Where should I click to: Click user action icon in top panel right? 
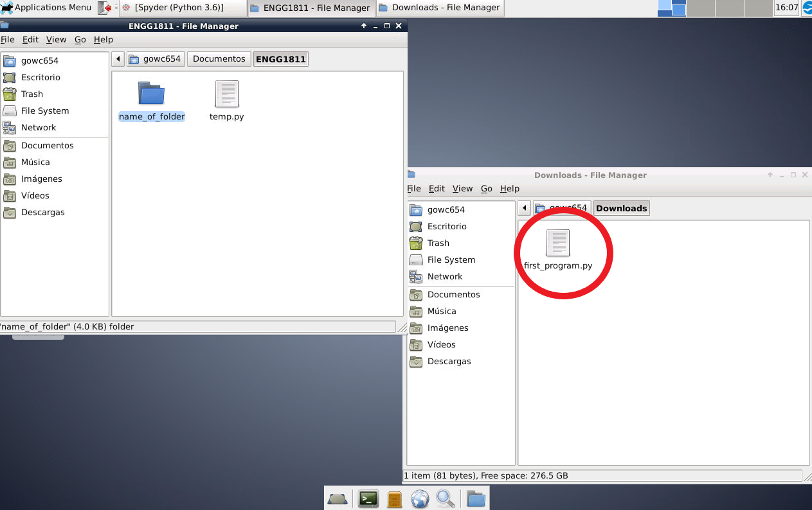[x=806, y=8]
